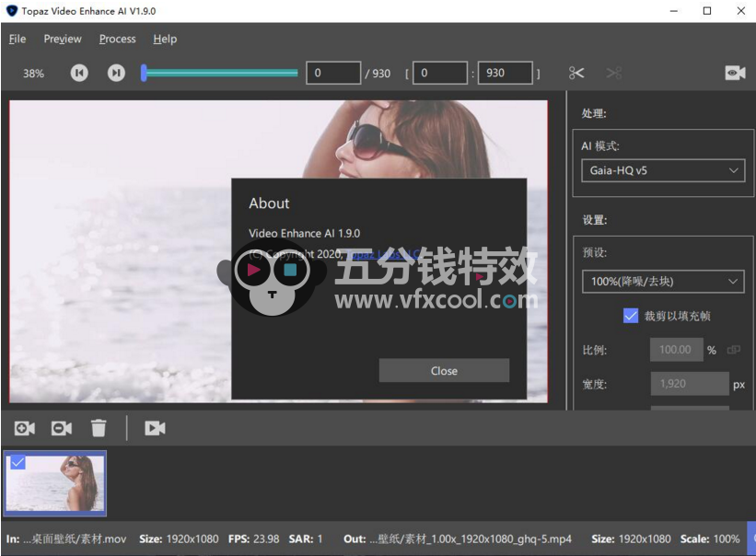Toggle the video thumbnail selection checkbox
Image resolution: width=756 pixels, height=556 pixels.
coord(17,463)
